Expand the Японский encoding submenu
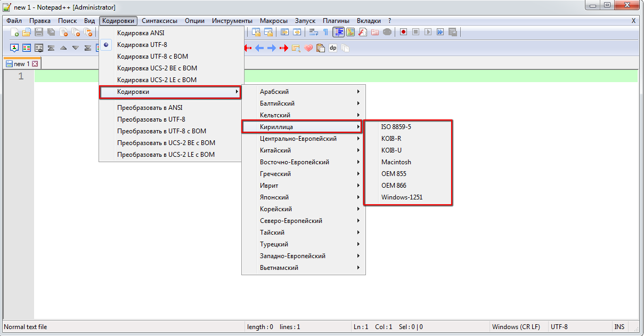 (304, 197)
